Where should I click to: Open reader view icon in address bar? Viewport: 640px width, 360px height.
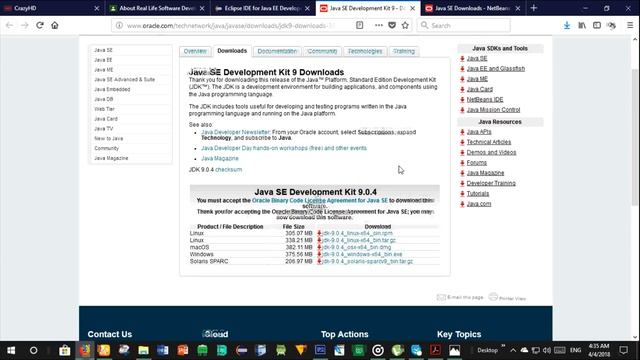coord(360,25)
